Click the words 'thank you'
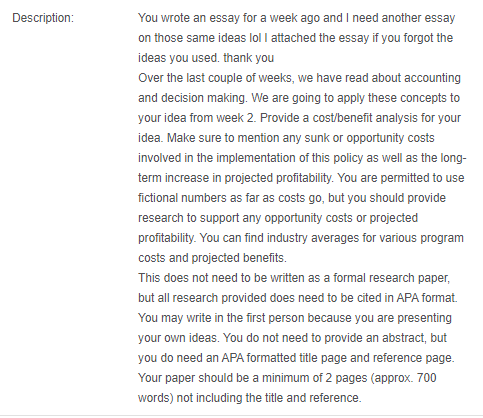This screenshot has width=483, height=418. coord(248,58)
